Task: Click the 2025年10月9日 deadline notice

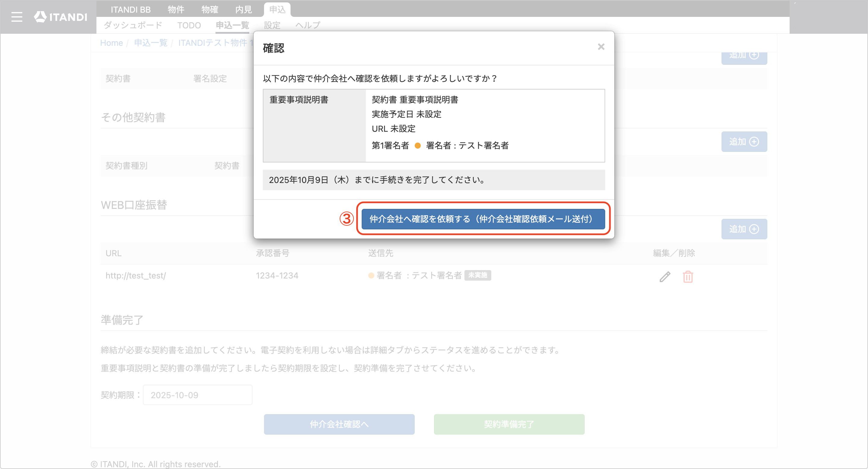Action: pos(434,180)
